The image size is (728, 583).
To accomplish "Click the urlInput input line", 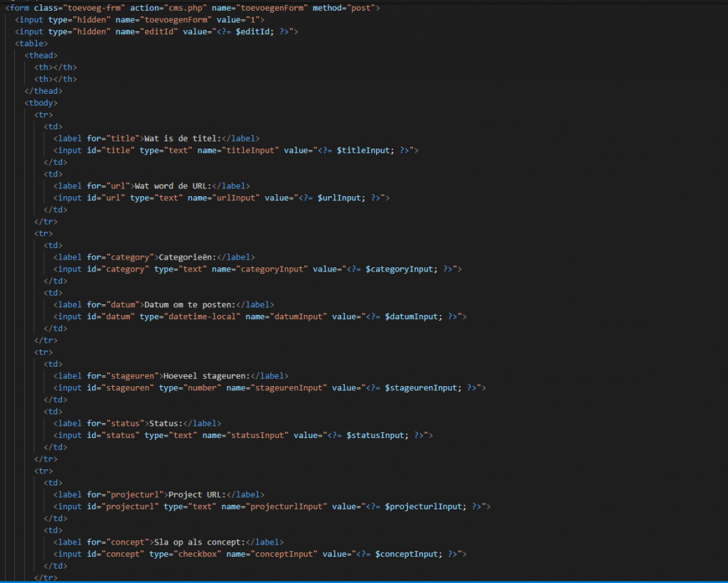I will click(x=220, y=198).
